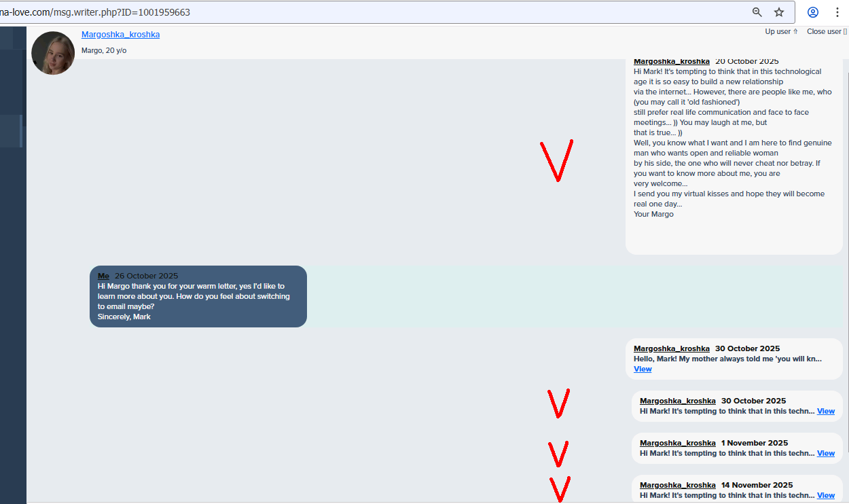Click the zoom-out icon in the address bar
849x504 pixels.
point(757,12)
